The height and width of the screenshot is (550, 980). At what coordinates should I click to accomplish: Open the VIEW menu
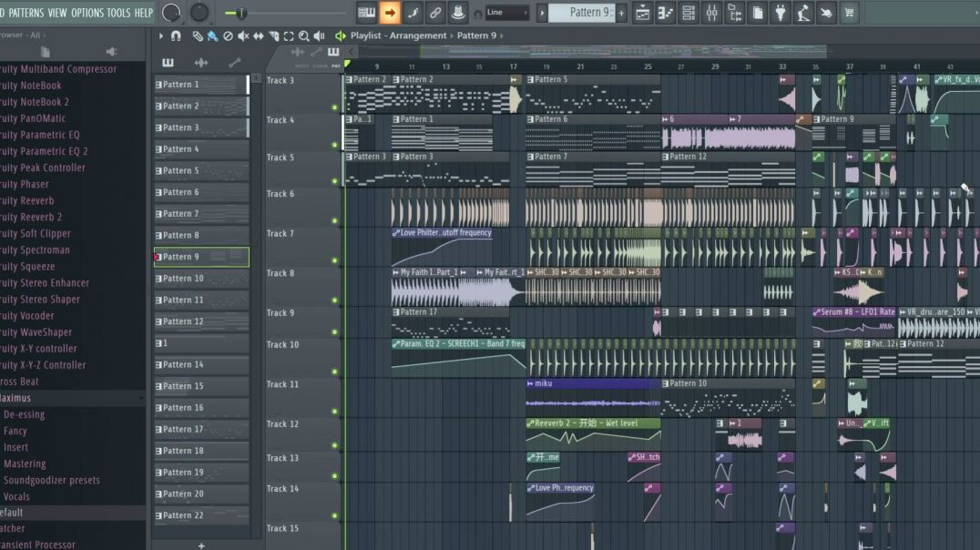57,13
